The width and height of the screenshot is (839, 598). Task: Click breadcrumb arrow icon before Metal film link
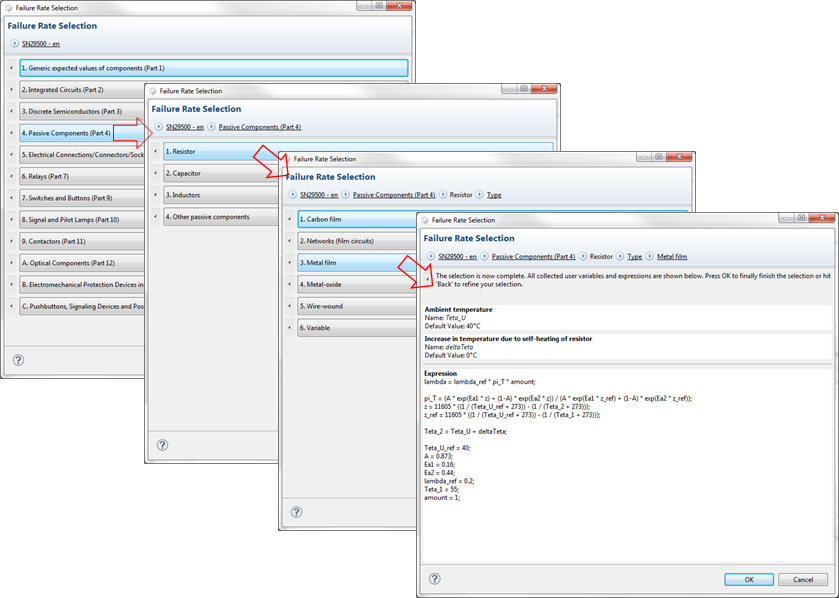[x=649, y=256]
